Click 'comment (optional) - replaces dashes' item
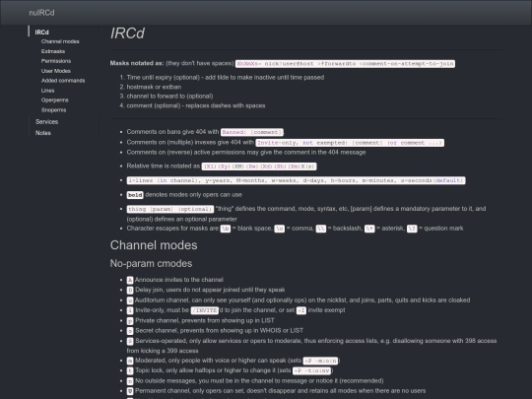 196,105
